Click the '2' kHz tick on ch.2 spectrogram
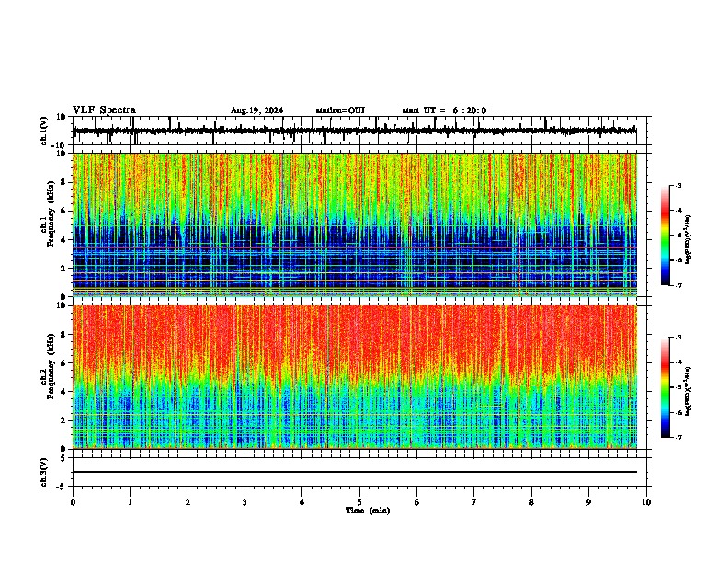The height and width of the screenshot is (563, 728). 63,420
